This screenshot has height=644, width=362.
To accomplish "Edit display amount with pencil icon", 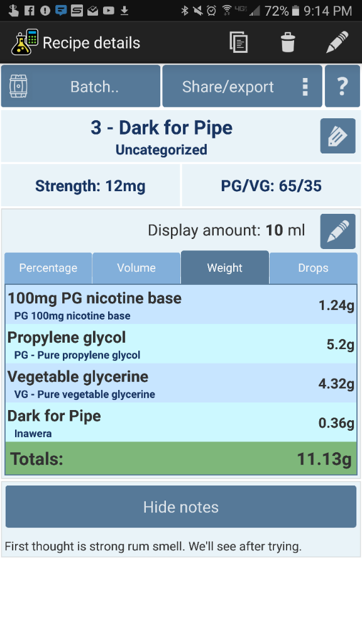I will (337, 231).
